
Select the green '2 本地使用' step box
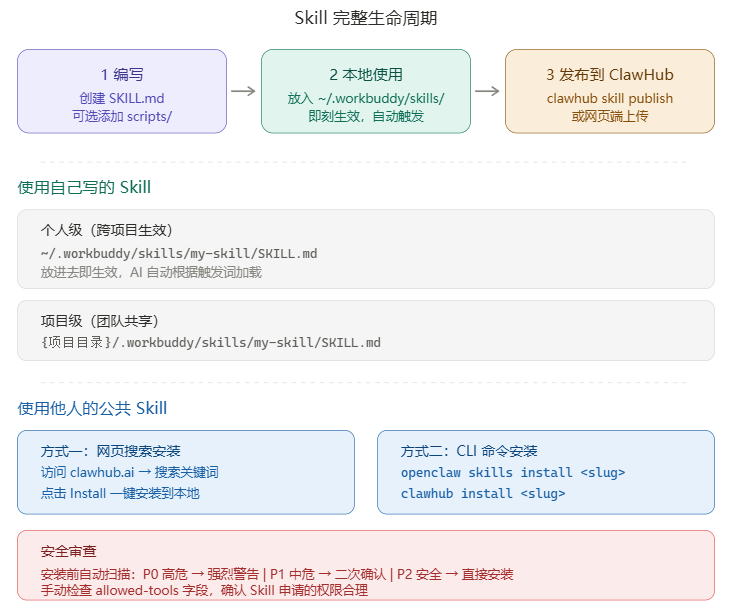[x=366, y=91]
